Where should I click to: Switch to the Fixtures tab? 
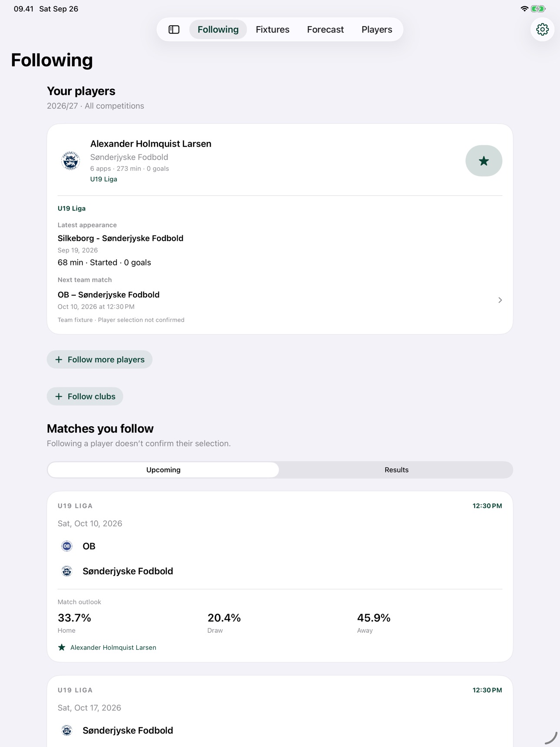(x=273, y=30)
